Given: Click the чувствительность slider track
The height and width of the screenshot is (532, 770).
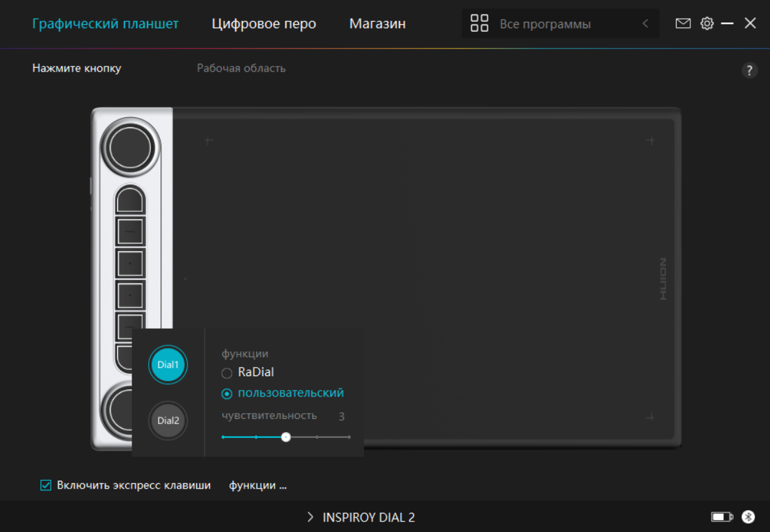Looking at the screenshot, I should tap(317, 437).
